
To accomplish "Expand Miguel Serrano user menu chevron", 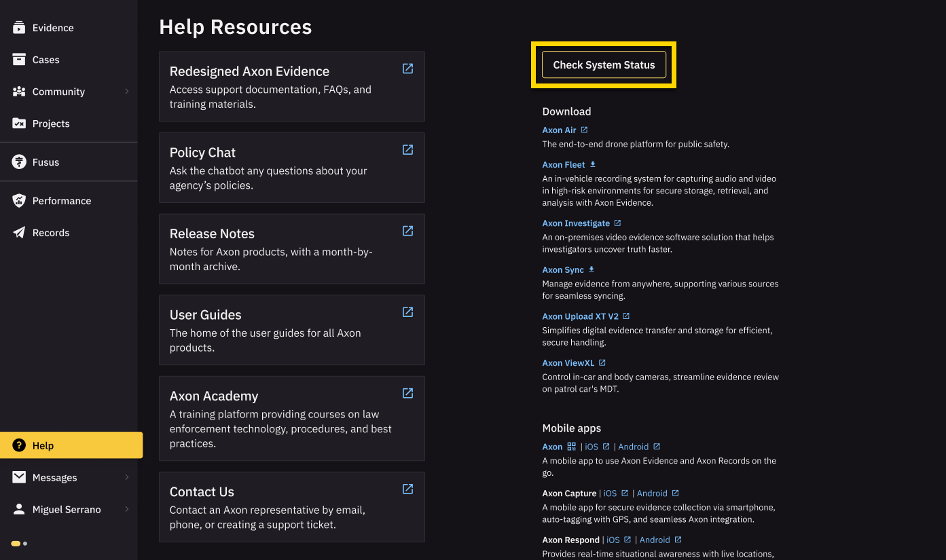I will click(x=127, y=510).
